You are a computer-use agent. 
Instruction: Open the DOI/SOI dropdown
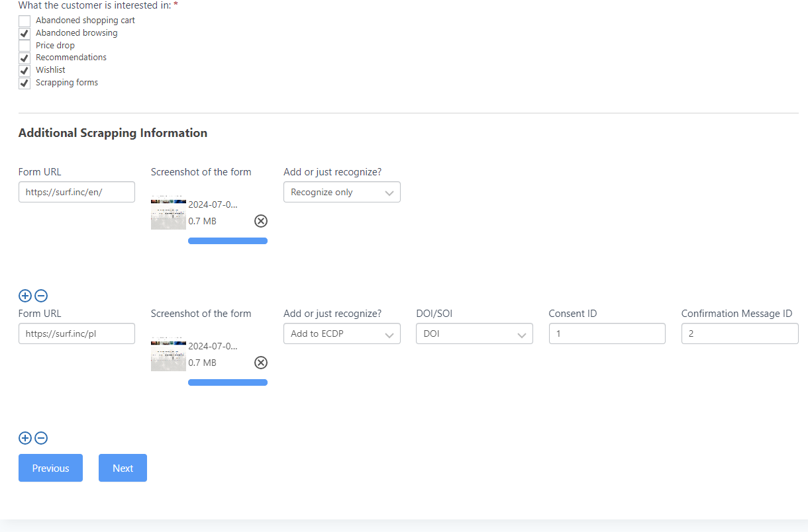click(474, 334)
